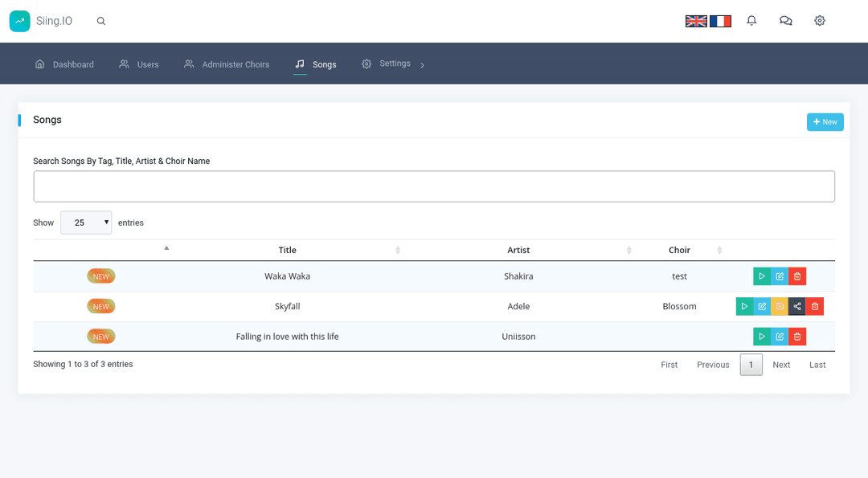Focus the song search input field
868x478 pixels.
[x=434, y=186]
